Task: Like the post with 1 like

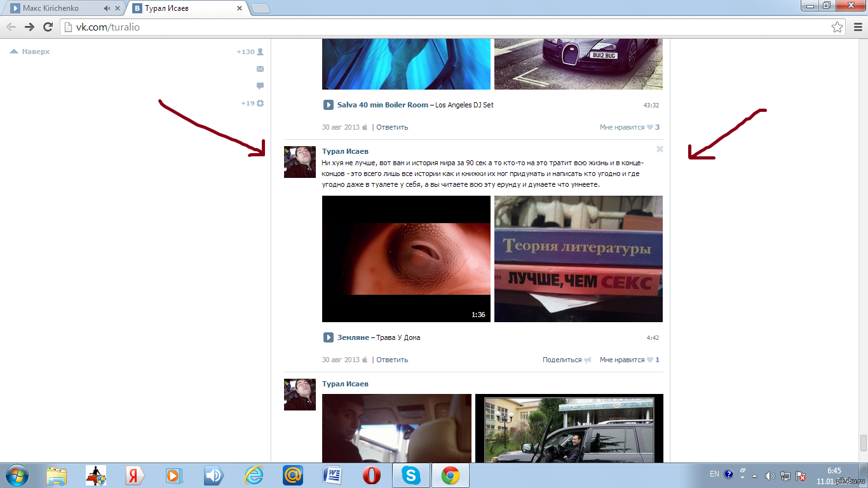Action: [x=629, y=360]
